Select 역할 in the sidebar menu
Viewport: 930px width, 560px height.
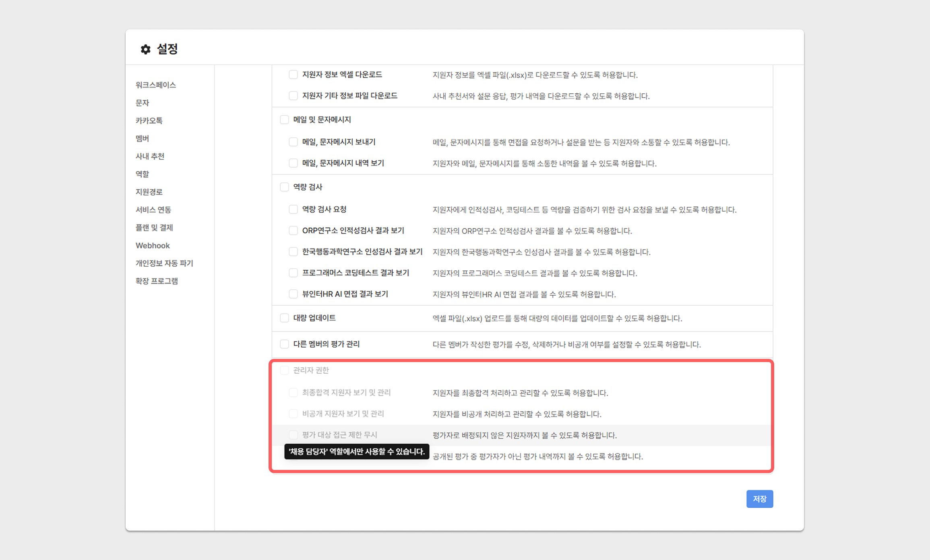[142, 174]
